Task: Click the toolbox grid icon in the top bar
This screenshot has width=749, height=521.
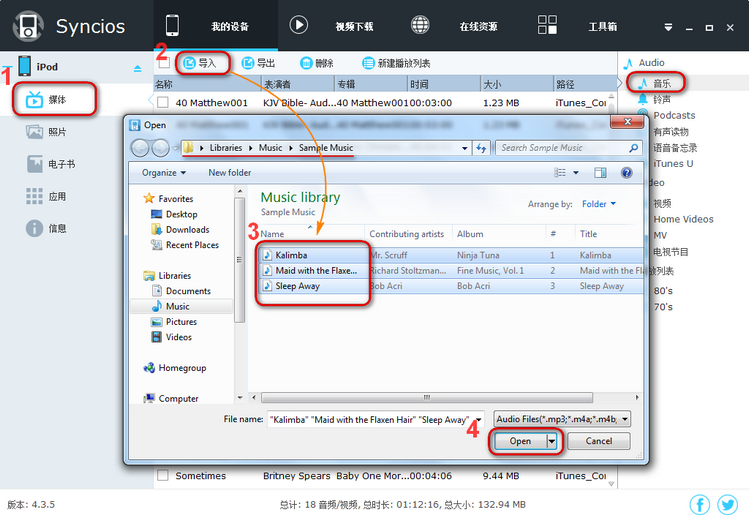Action: click(x=547, y=24)
